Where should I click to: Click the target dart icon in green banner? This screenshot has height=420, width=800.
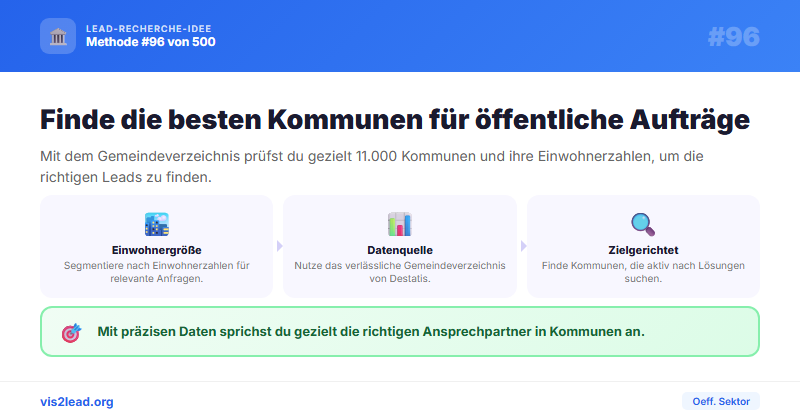[71, 333]
